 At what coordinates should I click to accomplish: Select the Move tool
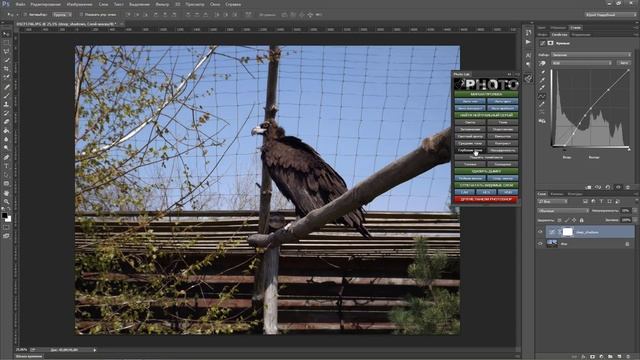(6, 34)
